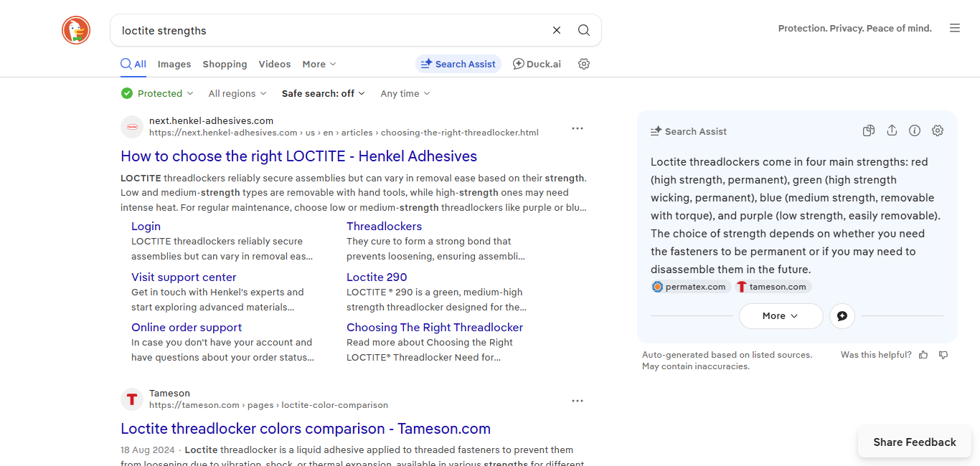
Task: Open the three-dot menu for the Henkel result
Action: (578, 128)
